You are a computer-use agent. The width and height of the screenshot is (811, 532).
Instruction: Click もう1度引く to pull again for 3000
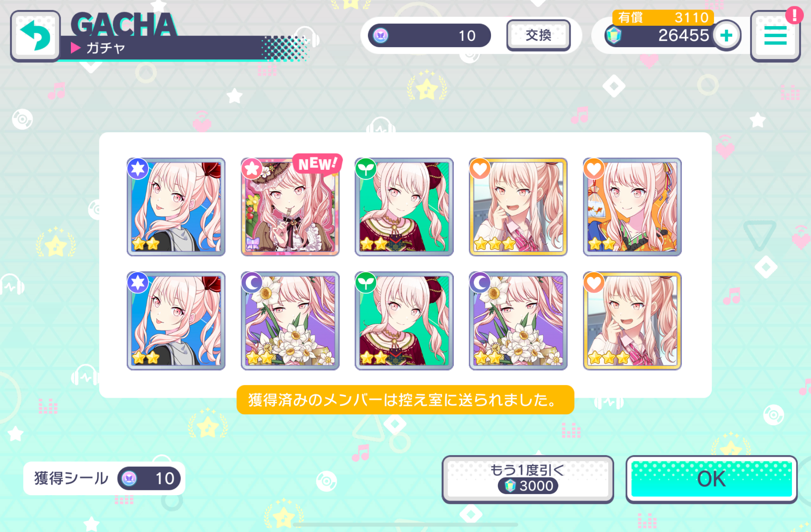pos(527,479)
